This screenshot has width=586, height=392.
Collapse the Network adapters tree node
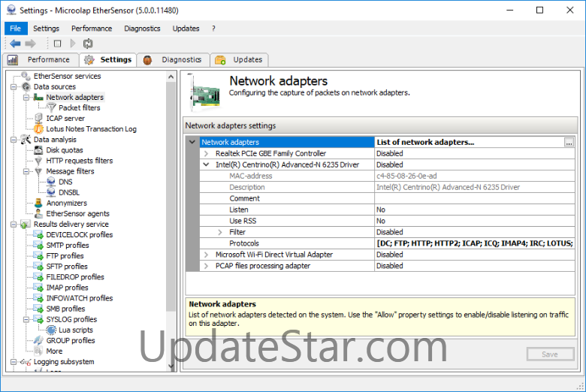tap(26, 98)
